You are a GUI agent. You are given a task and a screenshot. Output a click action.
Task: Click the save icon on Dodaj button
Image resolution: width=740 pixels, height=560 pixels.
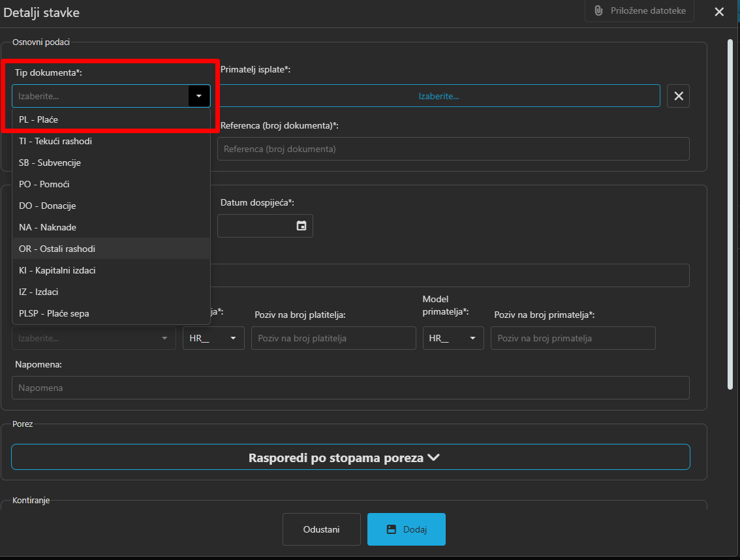coord(392,529)
